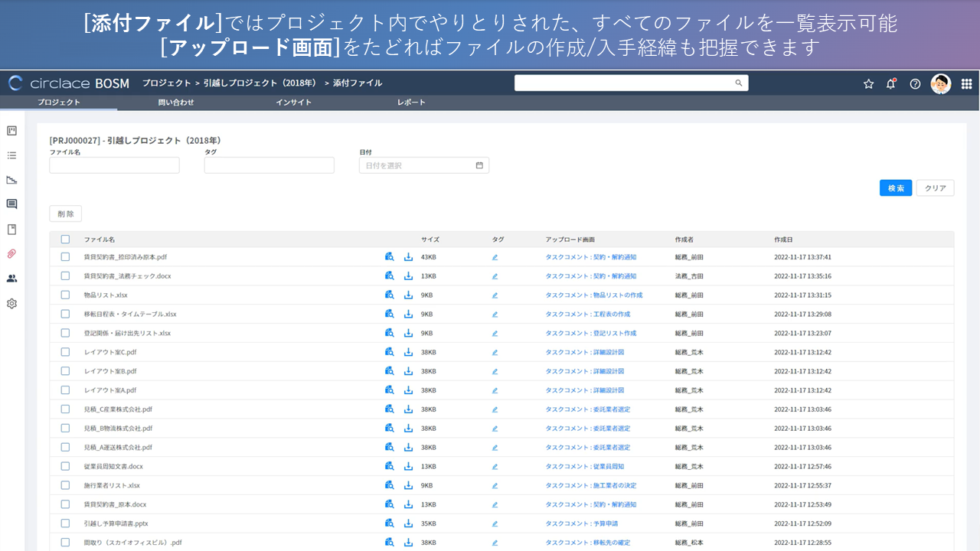This screenshot has width=980, height=551.
Task: Click the paperclip attachments icon in sidebar
Action: pos(11,254)
